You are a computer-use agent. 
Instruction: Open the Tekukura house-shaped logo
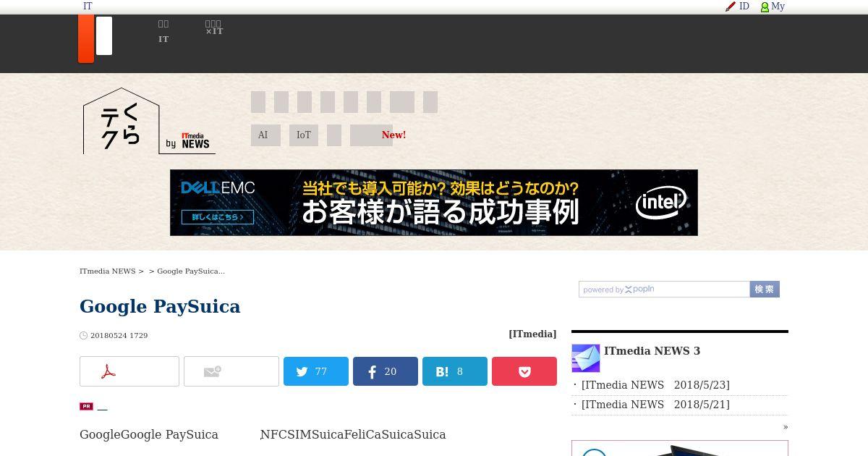(121, 121)
